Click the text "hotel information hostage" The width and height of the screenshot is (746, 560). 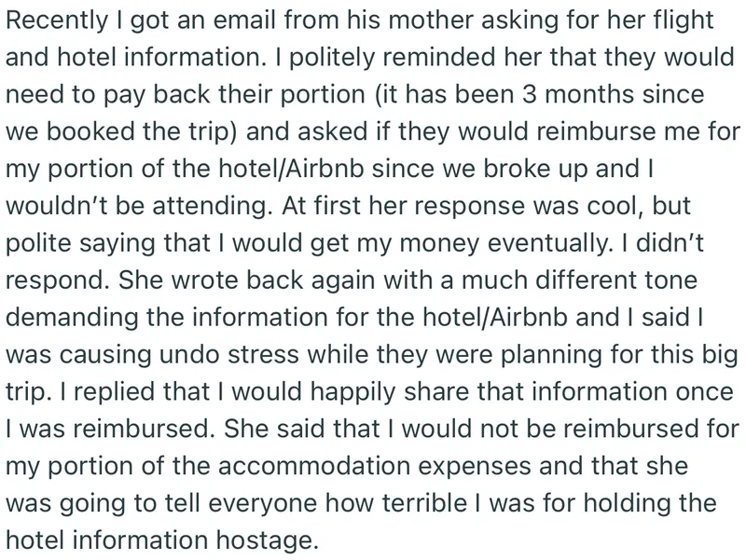pos(159,540)
